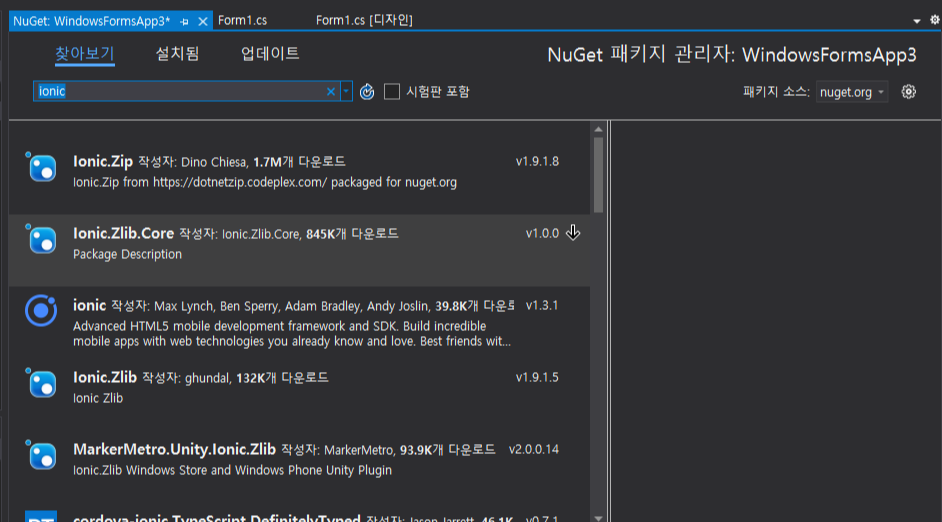Open the package source settings gear

[x=908, y=92]
